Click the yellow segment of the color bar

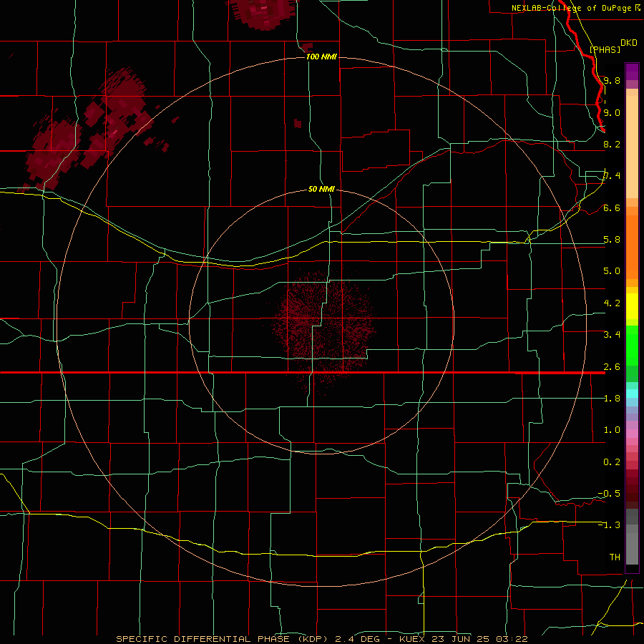click(x=632, y=306)
